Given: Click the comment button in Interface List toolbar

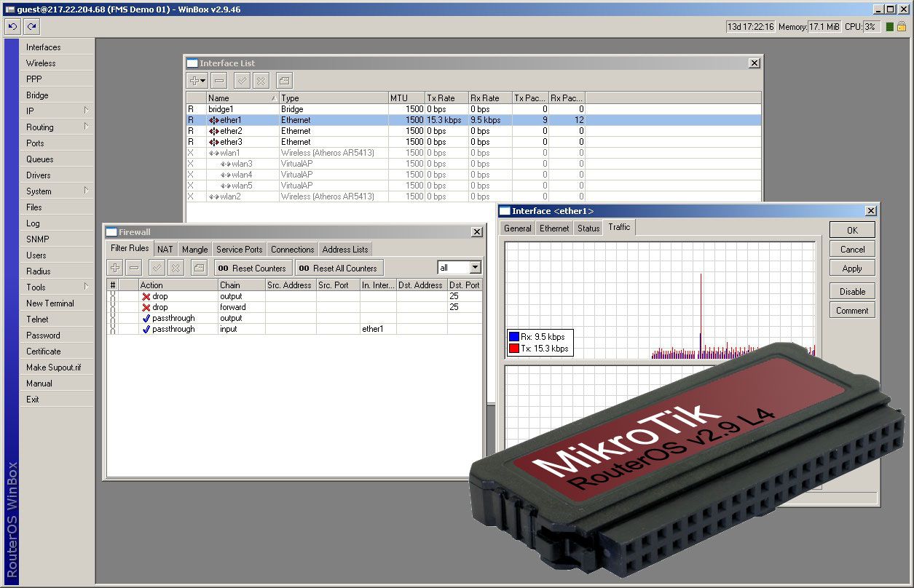Looking at the screenshot, I should (x=284, y=80).
